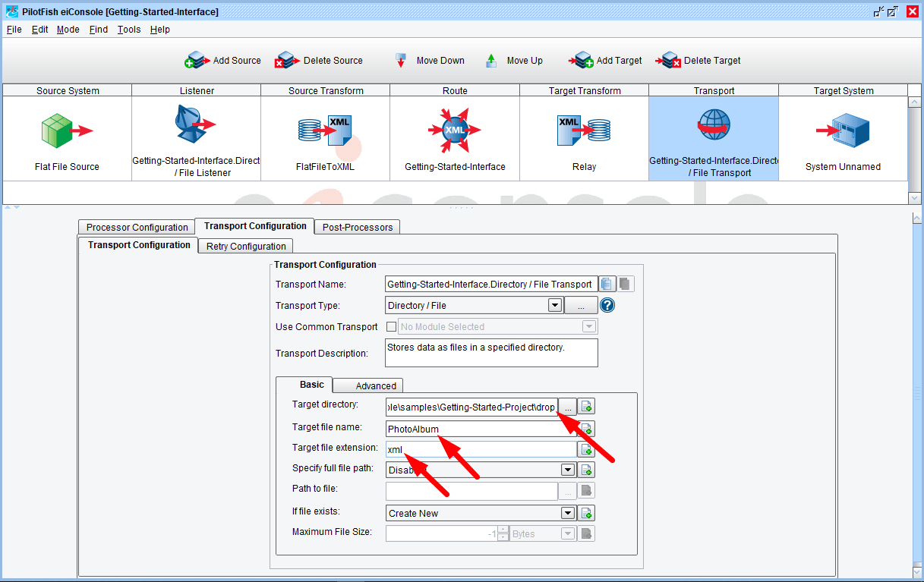Screen dimensions: 924x582
Task: Click the Target file name field showing PhotoAlbum
Action: click(481, 429)
